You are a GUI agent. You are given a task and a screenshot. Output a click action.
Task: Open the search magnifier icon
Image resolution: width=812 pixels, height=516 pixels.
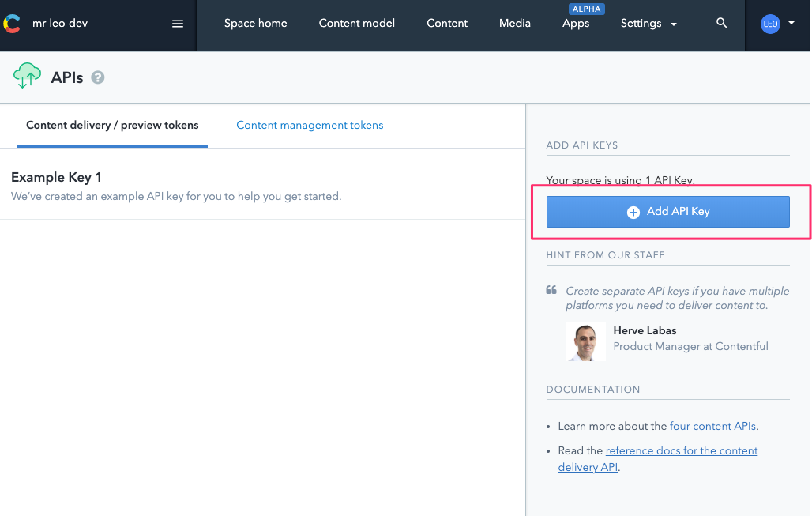[x=720, y=23]
